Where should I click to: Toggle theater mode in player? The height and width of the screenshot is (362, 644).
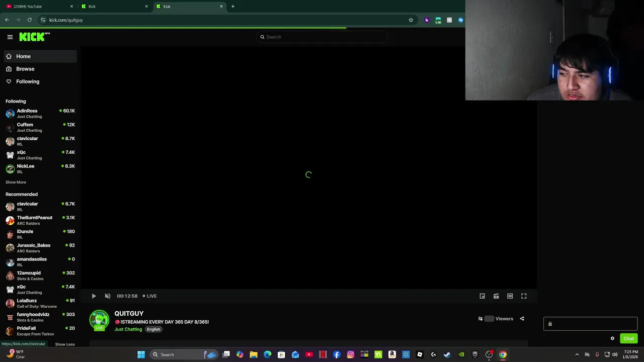pyautogui.click(x=510, y=296)
